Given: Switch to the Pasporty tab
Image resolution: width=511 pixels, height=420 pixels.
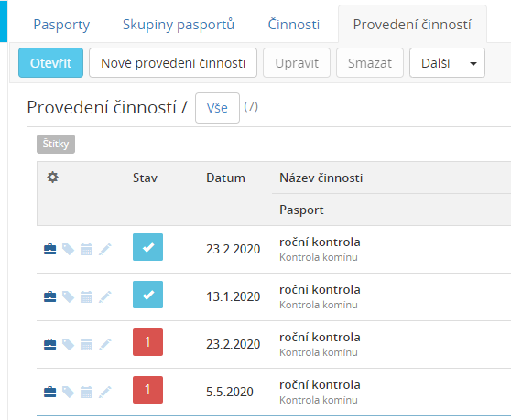Looking at the screenshot, I should click(61, 25).
